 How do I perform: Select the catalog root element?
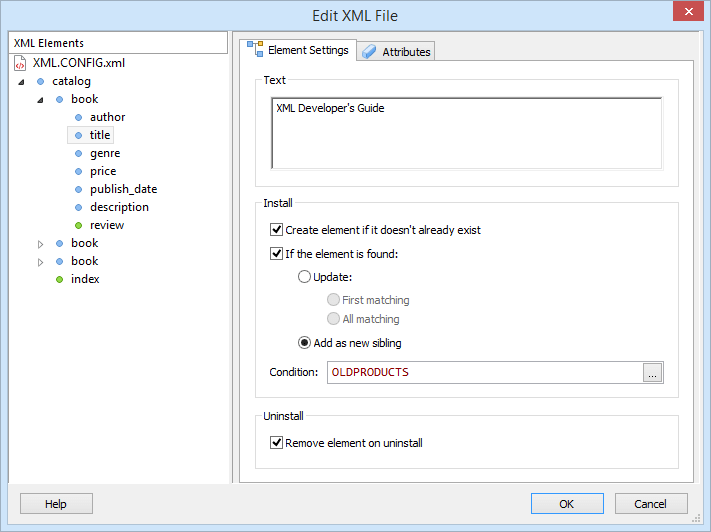(71, 82)
